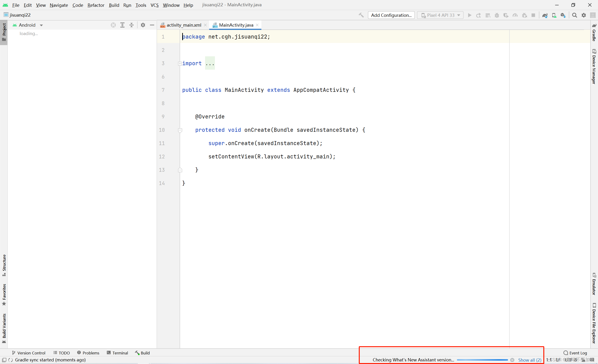Image resolution: width=598 pixels, height=364 pixels.
Task: Toggle the Project tool window
Action: [4, 32]
